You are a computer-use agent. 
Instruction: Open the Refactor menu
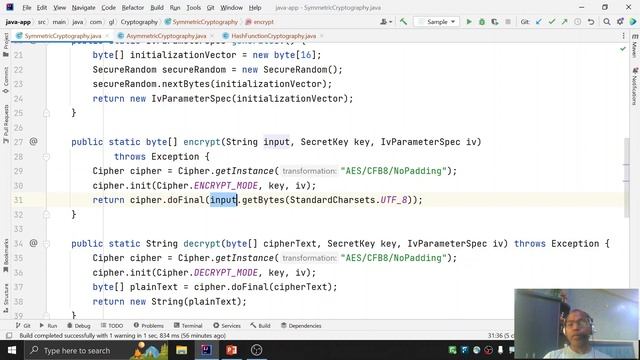[133, 8]
